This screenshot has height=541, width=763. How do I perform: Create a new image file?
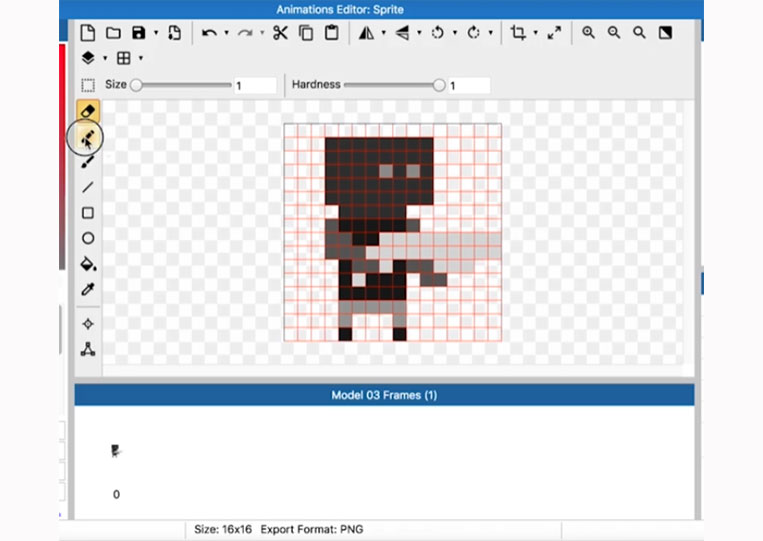point(88,33)
